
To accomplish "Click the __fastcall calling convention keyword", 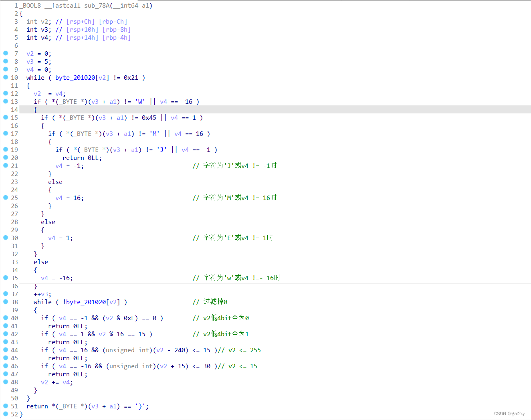I will pos(63,6).
